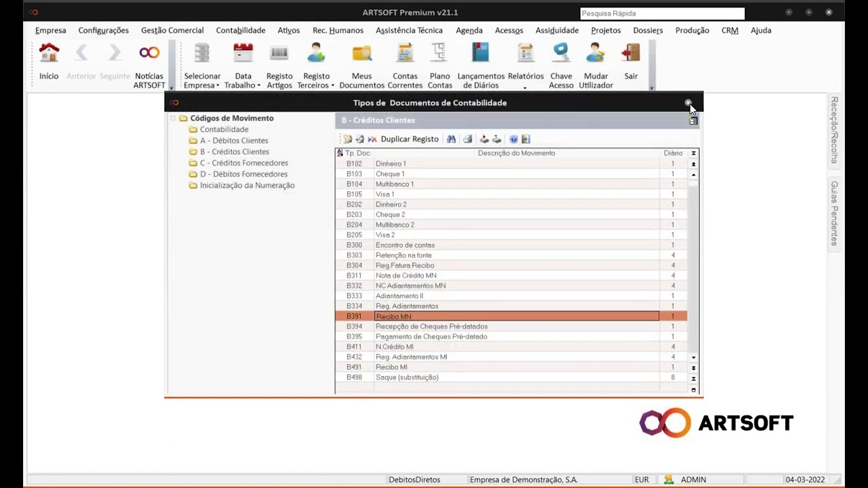Viewport: 868px width, 488px height.
Task: Click the Sair exit icon
Action: [x=631, y=54]
